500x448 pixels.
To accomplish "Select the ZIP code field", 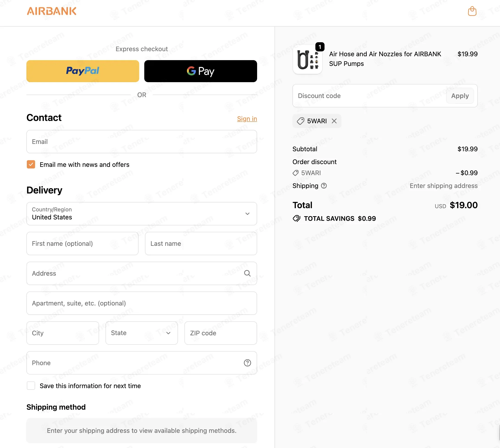I will click(x=221, y=333).
